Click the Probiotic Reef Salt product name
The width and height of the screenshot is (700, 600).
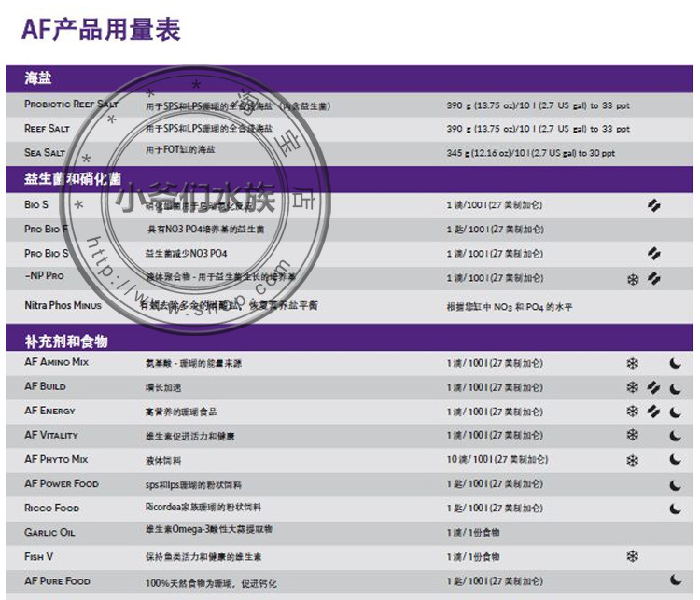pos(71,105)
